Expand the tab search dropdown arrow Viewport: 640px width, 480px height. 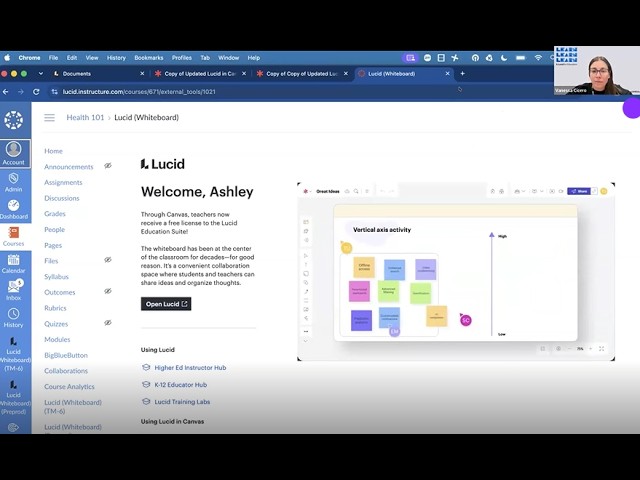tap(40, 73)
